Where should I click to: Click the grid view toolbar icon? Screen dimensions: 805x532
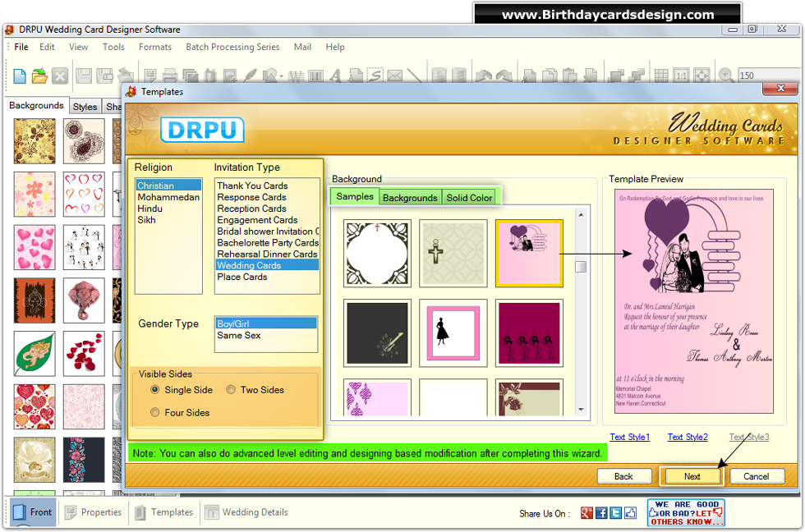click(661, 76)
